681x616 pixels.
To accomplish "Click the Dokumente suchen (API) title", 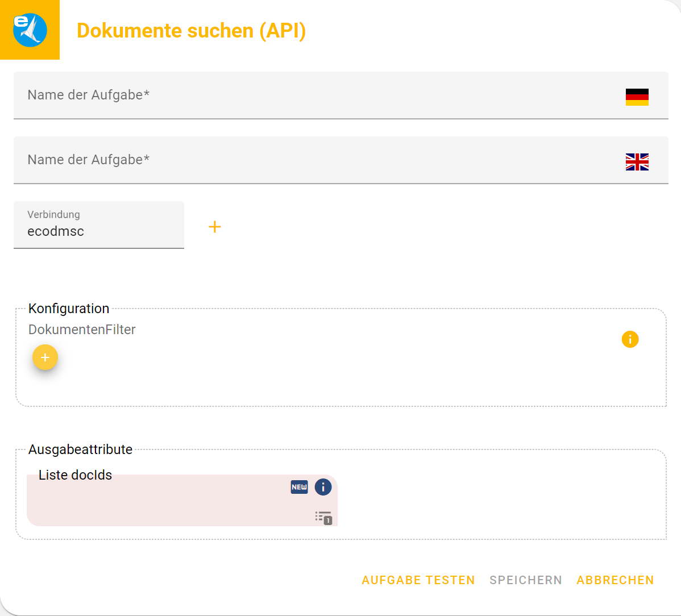I will click(191, 31).
